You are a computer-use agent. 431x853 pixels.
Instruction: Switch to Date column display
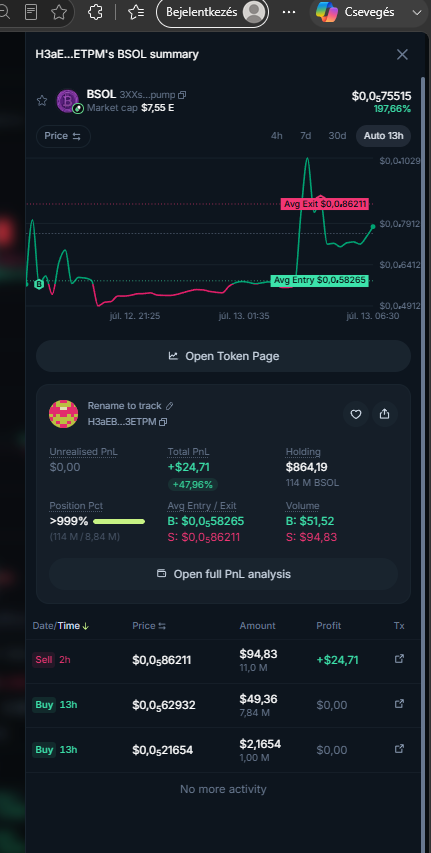[x=43, y=626]
